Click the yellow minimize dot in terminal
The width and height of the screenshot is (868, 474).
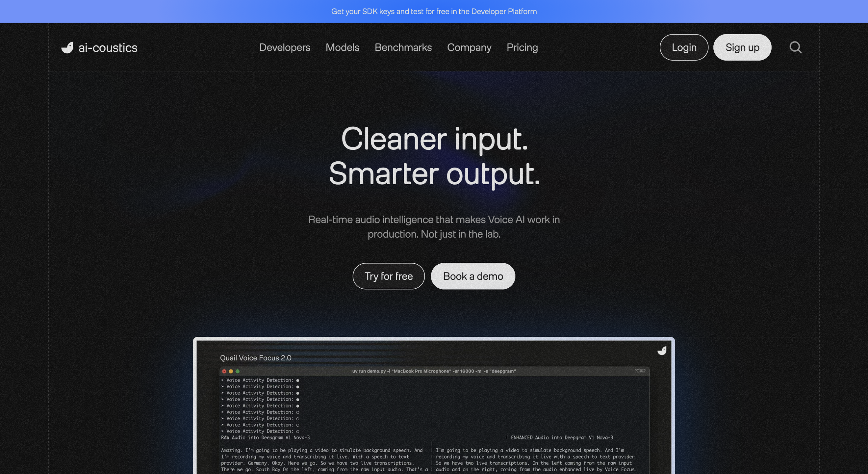point(231,371)
